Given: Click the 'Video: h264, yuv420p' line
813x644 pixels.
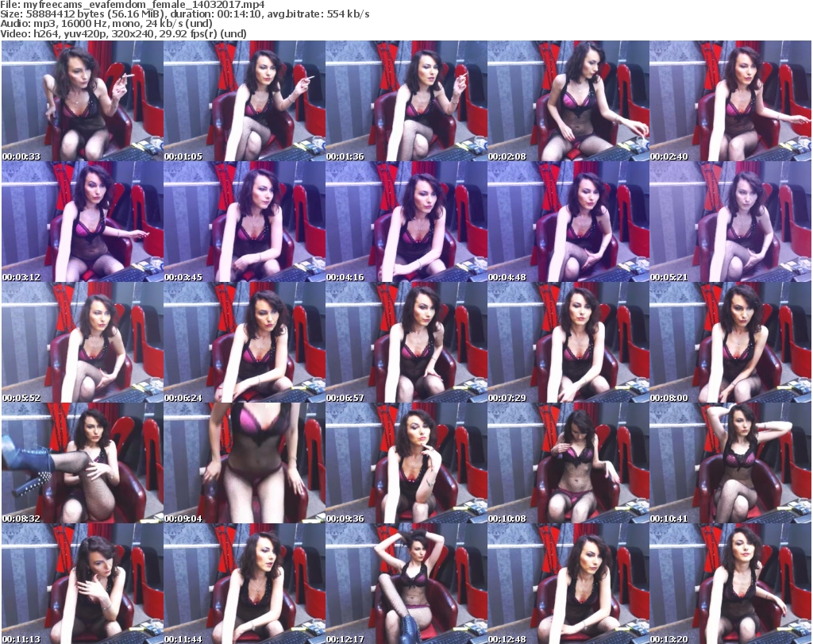Looking at the screenshot, I should click(x=123, y=33).
